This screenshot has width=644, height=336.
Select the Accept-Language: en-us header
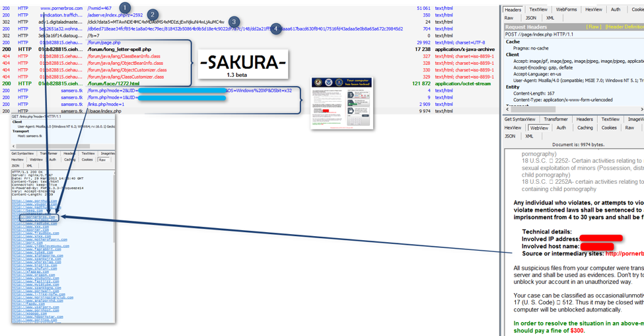537,74
